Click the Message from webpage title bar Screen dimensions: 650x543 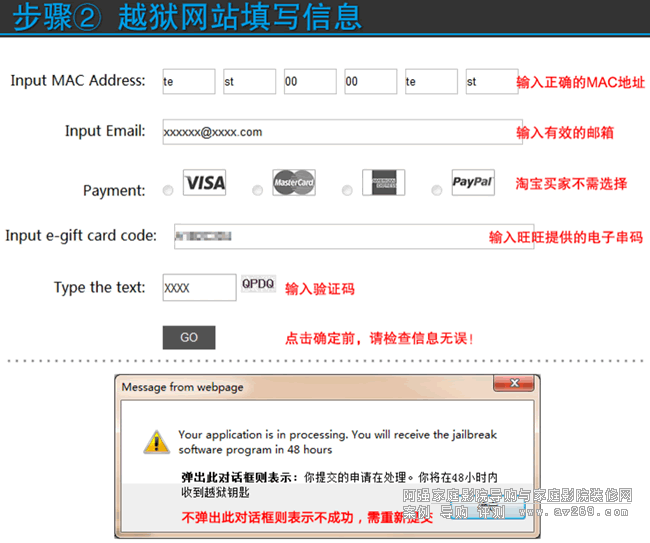click(300, 386)
